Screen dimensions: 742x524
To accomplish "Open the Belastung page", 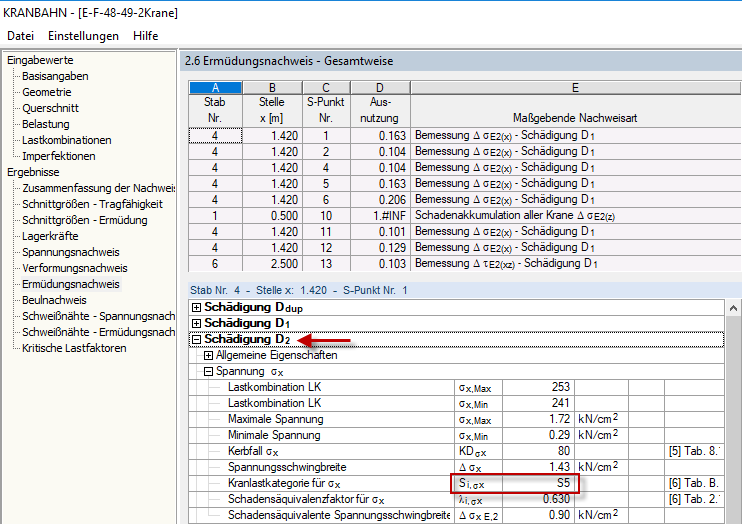I will click(45, 124).
